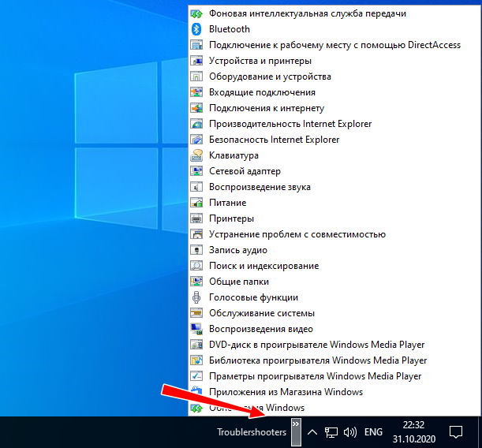This screenshot has height=448, width=482.
Task: Open volume speaker tray icon
Action: [x=350, y=432]
